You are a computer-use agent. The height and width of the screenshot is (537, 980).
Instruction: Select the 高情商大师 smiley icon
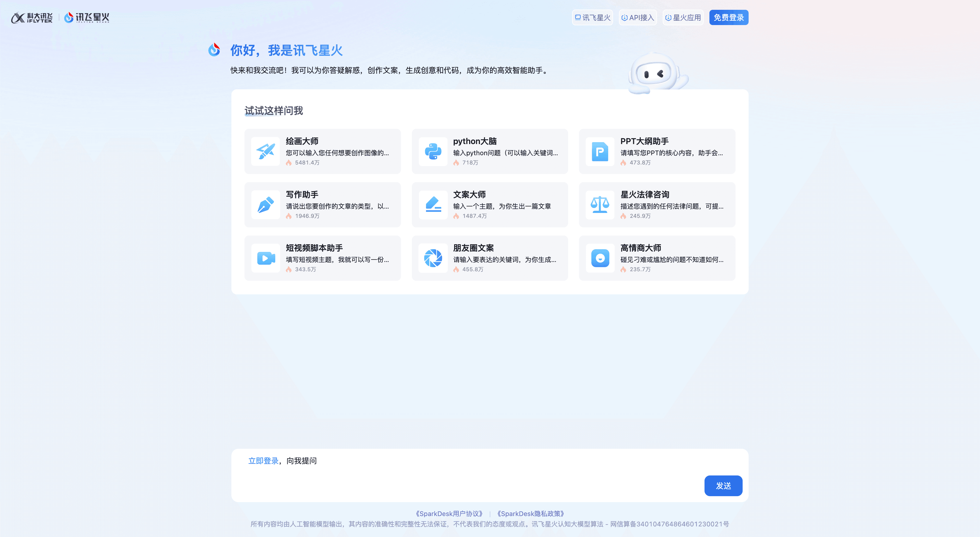coord(600,258)
